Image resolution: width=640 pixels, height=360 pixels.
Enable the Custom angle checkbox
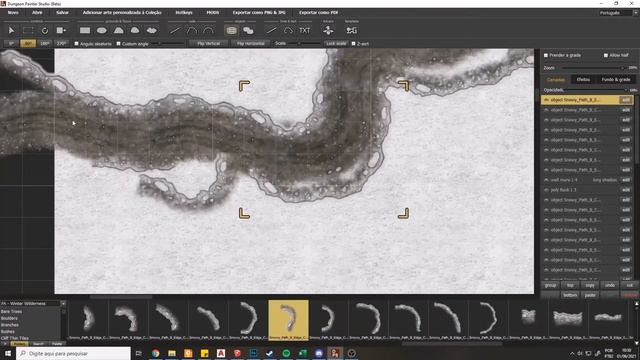tap(118, 44)
